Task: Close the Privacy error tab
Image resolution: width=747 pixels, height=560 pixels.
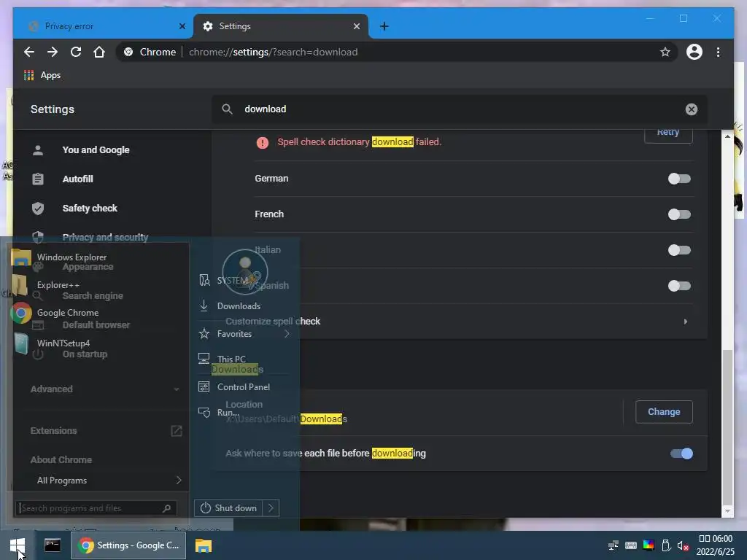Action: click(x=182, y=26)
